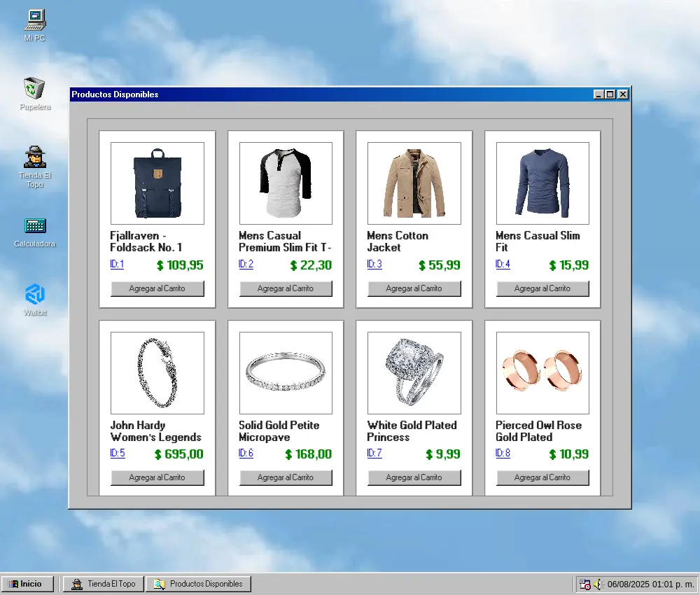Add Pierced Owl Rose Gold to cart
Viewport: 700px width, 595px height.
coord(542,477)
